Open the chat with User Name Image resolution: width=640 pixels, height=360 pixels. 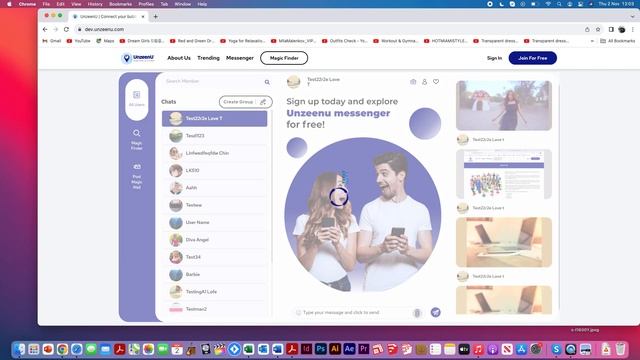pyautogui.click(x=215, y=222)
